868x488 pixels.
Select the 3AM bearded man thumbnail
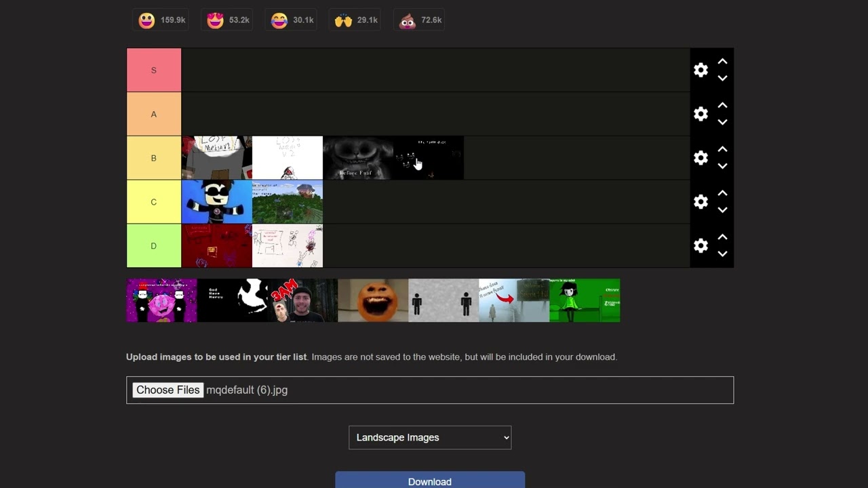coord(302,300)
